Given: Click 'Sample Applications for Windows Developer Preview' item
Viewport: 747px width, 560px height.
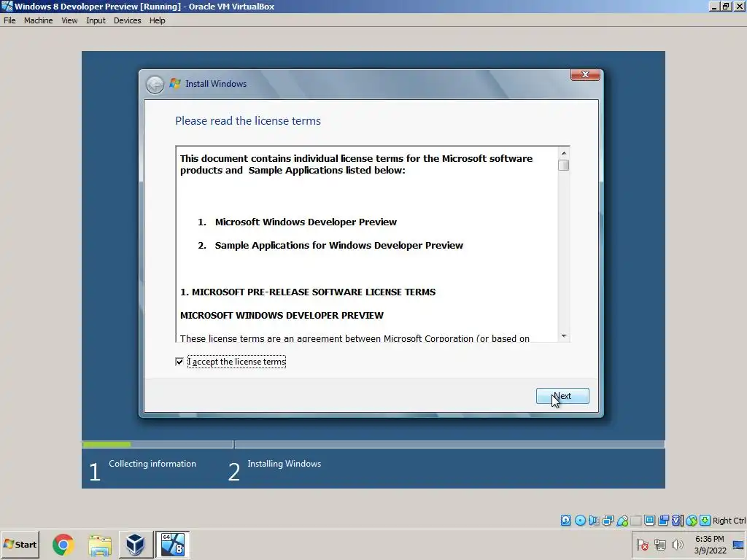Looking at the screenshot, I should coord(338,245).
